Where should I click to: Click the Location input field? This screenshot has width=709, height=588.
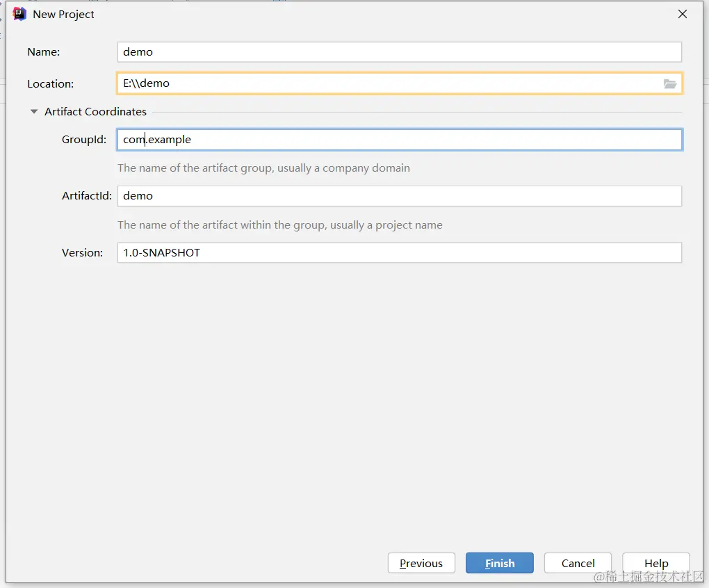click(399, 83)
